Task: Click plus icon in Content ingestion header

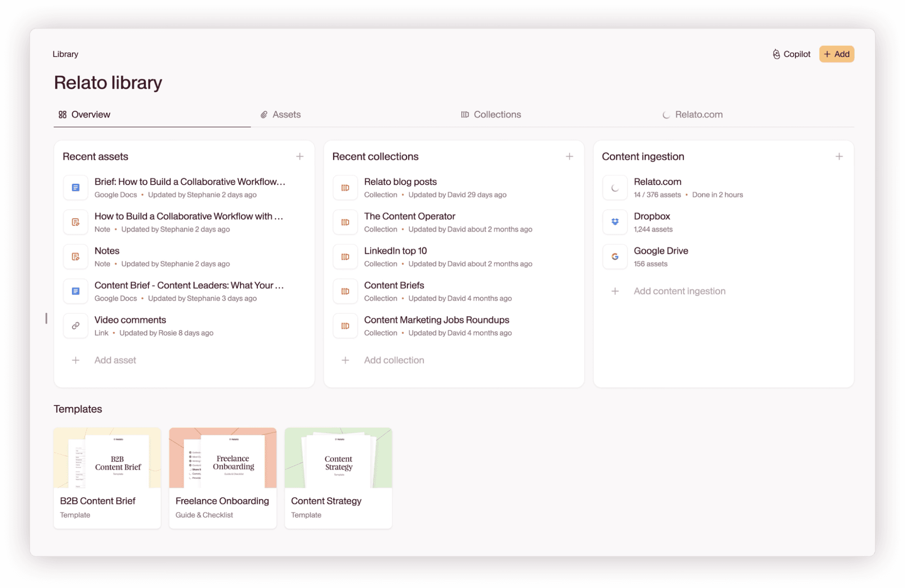Action: pyautogui.click(x=839, y=157)
